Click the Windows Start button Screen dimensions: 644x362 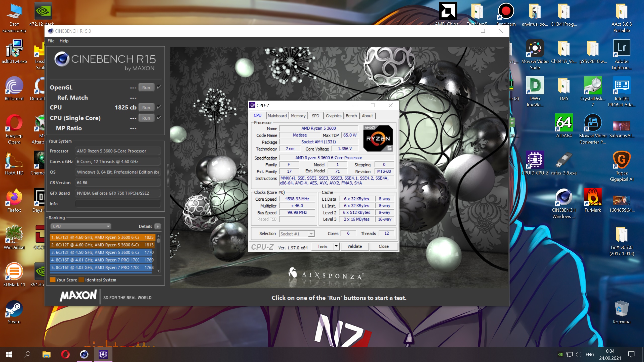click(9, 354)
